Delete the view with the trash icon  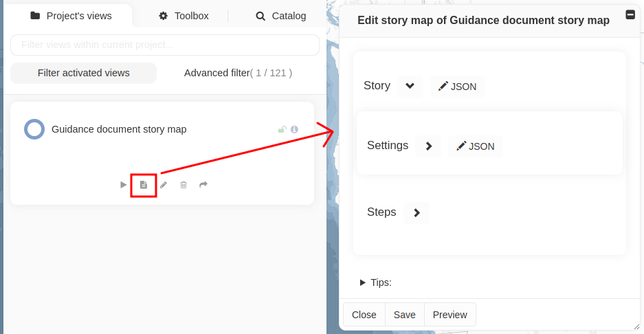pyautogui.click(x=184, y=185)
